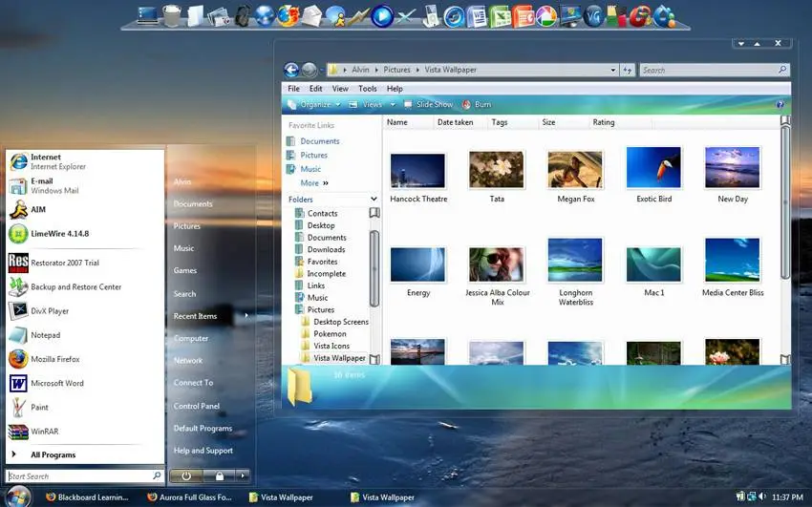Image resolution: width=812 pixels, height=507 pixels.
Task: Collapse the Folders pane chevron
Action: [374, 200]
